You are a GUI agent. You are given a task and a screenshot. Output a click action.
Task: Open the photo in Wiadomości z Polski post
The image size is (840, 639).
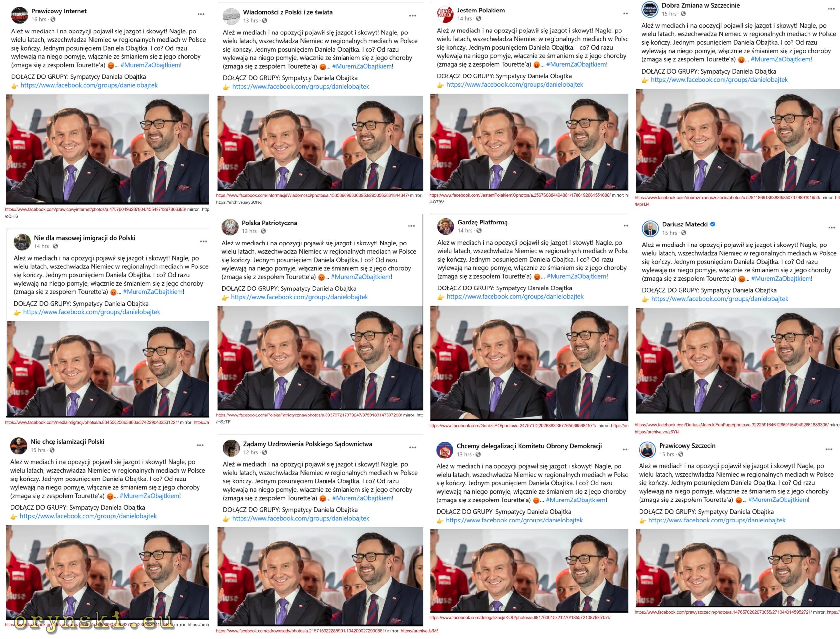320,143
